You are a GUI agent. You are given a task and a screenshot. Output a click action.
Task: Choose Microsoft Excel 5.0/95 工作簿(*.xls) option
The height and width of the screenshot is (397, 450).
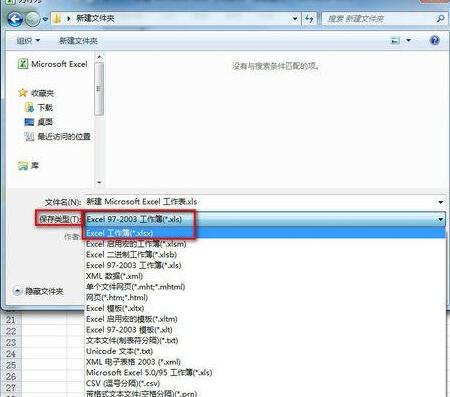[265, 372]
